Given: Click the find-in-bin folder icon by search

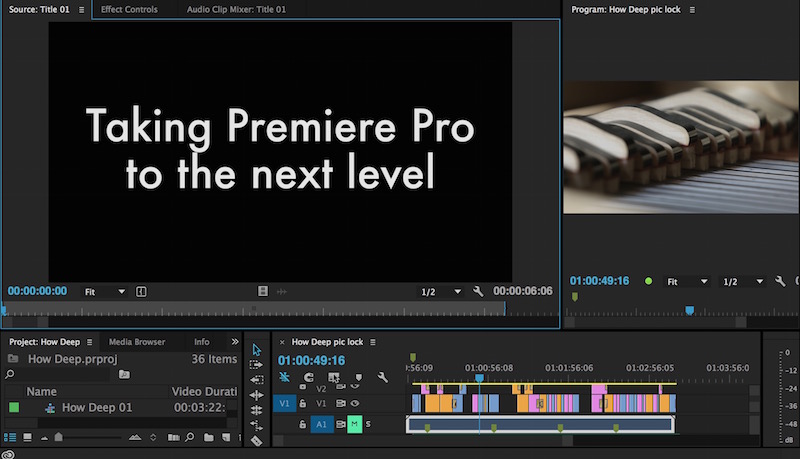Looking at the screenshot, I should [x=124, y=374].
